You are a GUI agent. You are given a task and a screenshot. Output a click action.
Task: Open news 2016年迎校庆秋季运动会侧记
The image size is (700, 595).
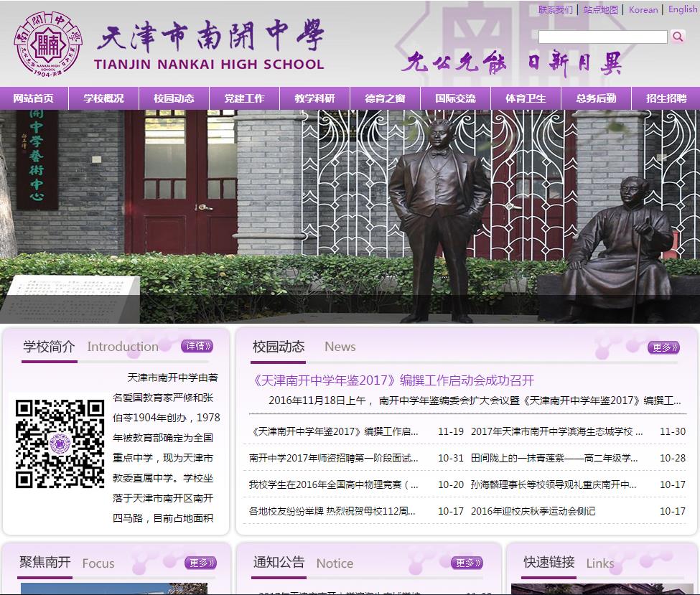[533, 511]
